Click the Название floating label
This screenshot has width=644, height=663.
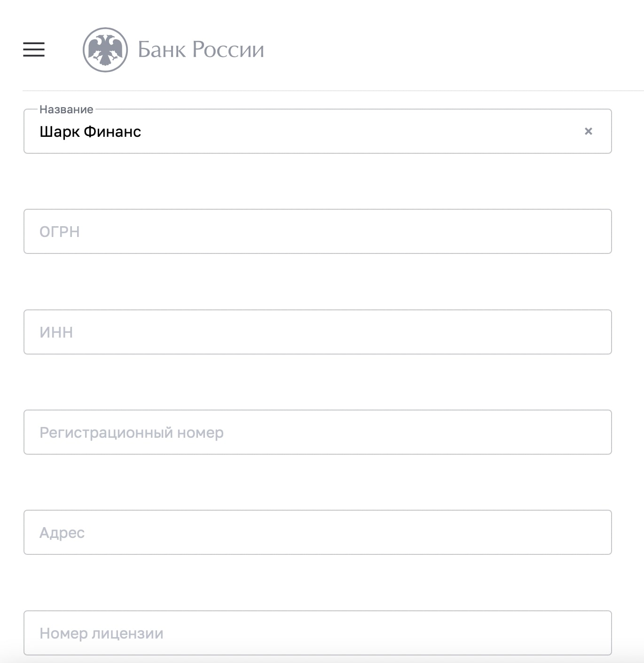pos(66,110)
